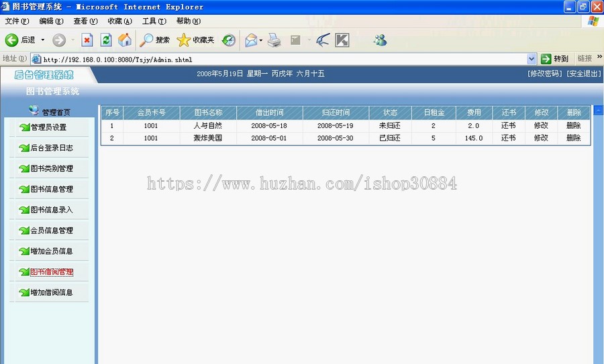Click 修改 for 轰炸美国 row
604x364 pixels.
pos(541,137)
